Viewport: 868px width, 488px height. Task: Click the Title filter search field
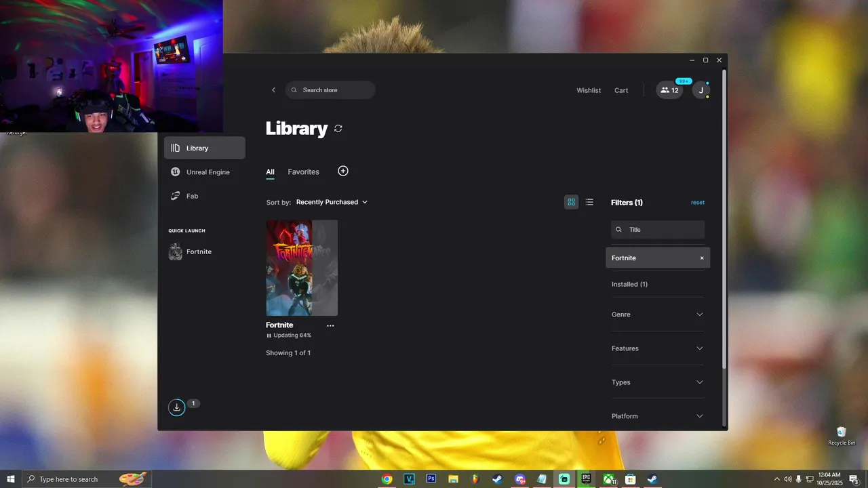click(658, 230)
